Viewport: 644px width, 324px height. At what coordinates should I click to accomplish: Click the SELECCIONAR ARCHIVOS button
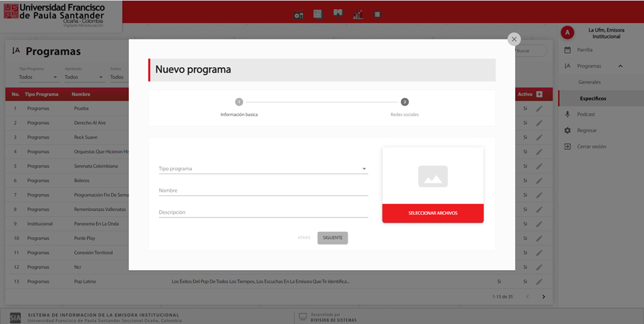point(432,214)
